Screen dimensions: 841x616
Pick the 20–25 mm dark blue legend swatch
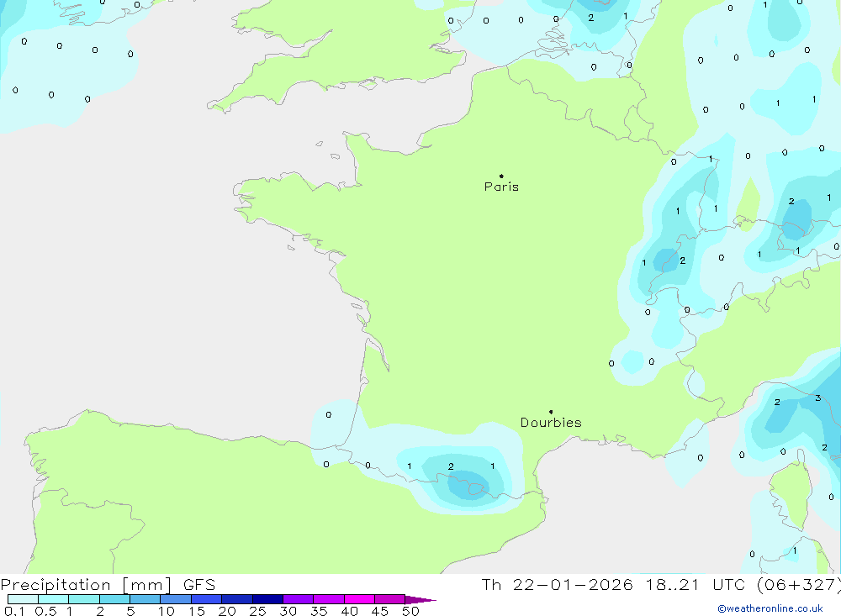[x=236, y=599]
